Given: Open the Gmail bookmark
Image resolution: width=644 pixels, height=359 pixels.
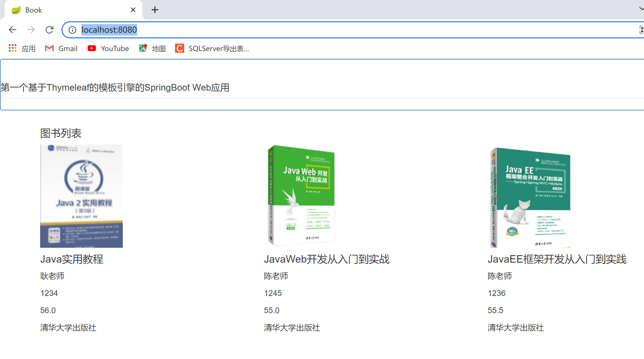Looking at the screenshot, I should pos(61,48).
